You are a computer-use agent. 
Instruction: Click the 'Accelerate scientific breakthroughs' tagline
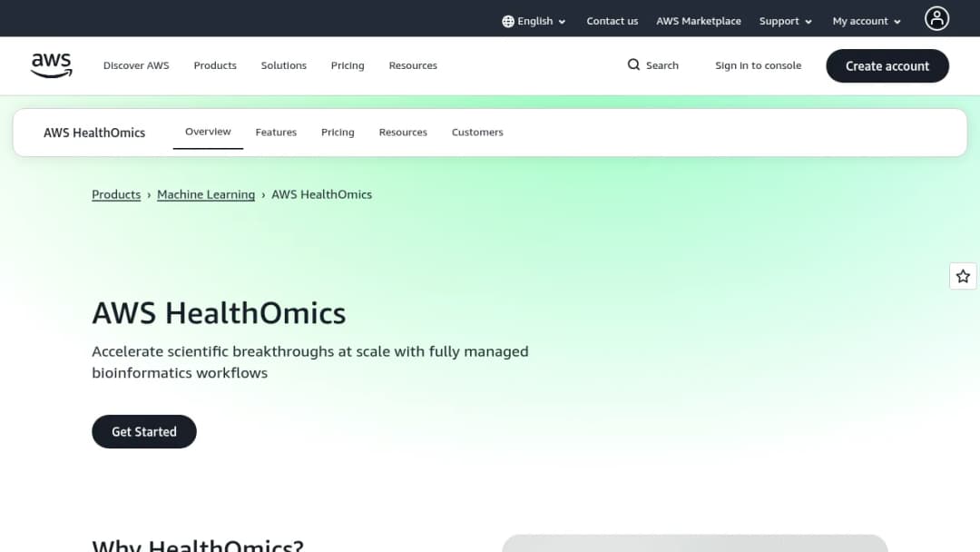click(310, 362)
